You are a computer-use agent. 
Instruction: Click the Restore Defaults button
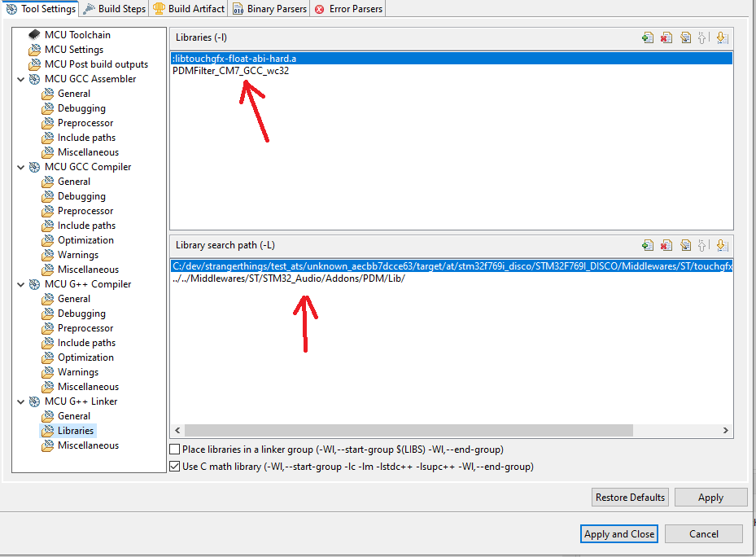[x=629, y=497]
